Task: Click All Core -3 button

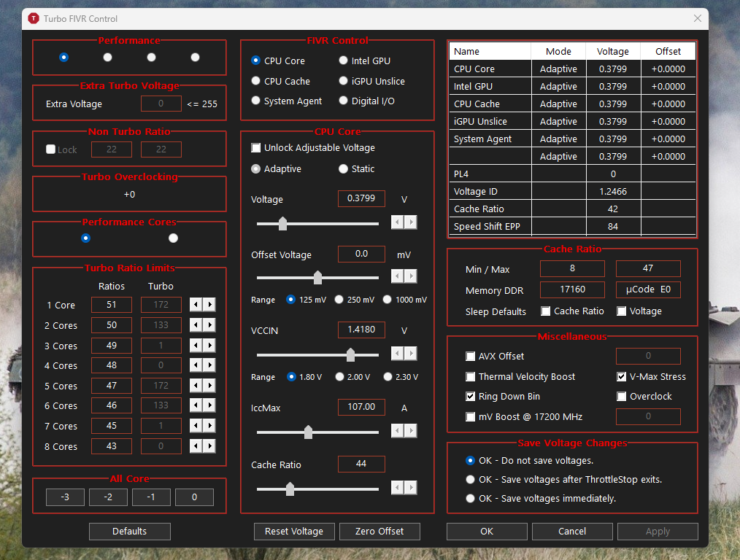Action: pos(65,497)
